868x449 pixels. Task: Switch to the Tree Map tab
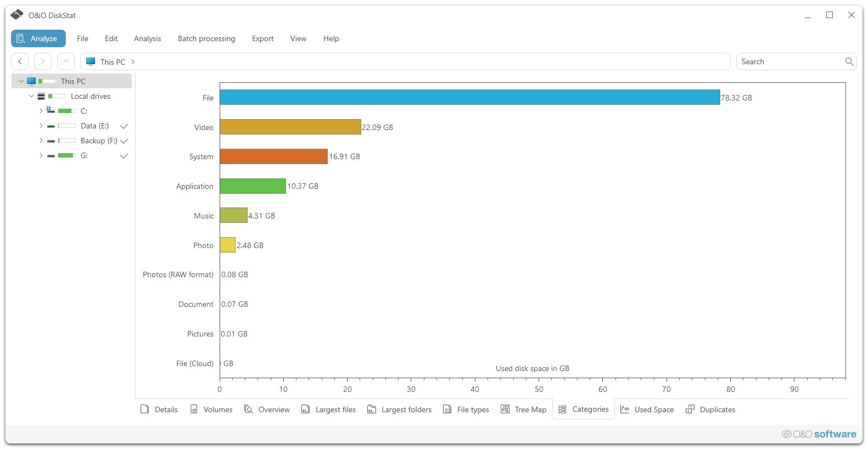click(524, 409)
